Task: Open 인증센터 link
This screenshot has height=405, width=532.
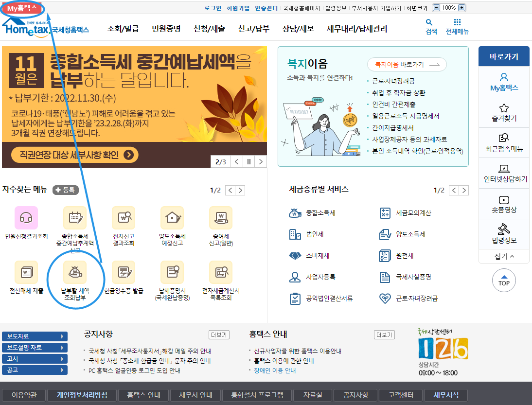Action: tap(266, 8)
